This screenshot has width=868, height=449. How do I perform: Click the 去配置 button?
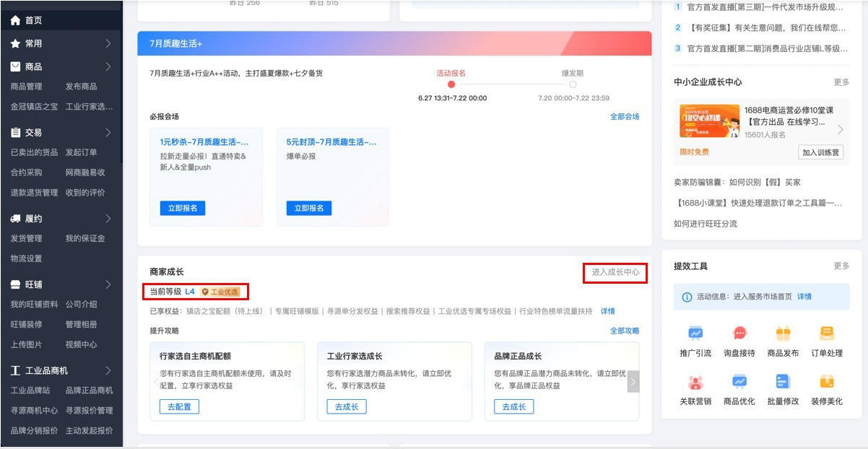179,406
